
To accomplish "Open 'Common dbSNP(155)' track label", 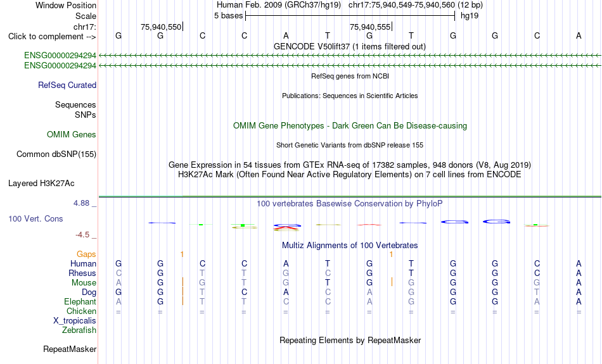I will 56,154.
